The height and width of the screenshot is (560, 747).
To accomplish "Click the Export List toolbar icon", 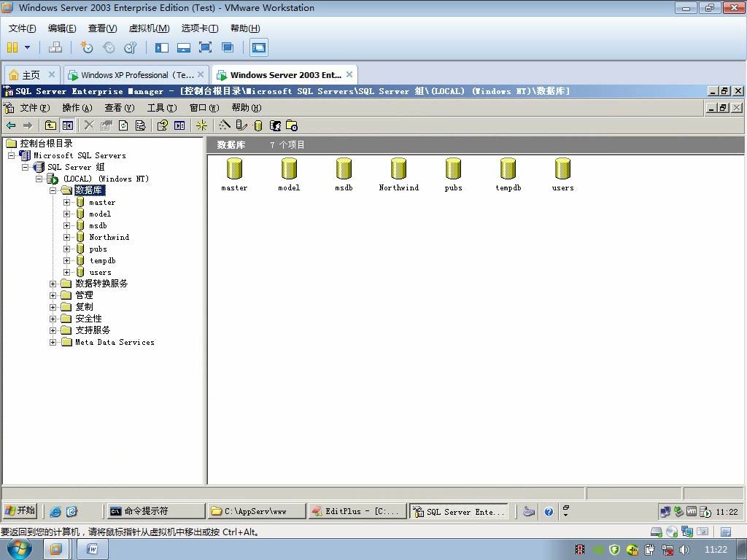I will point(140,125).
